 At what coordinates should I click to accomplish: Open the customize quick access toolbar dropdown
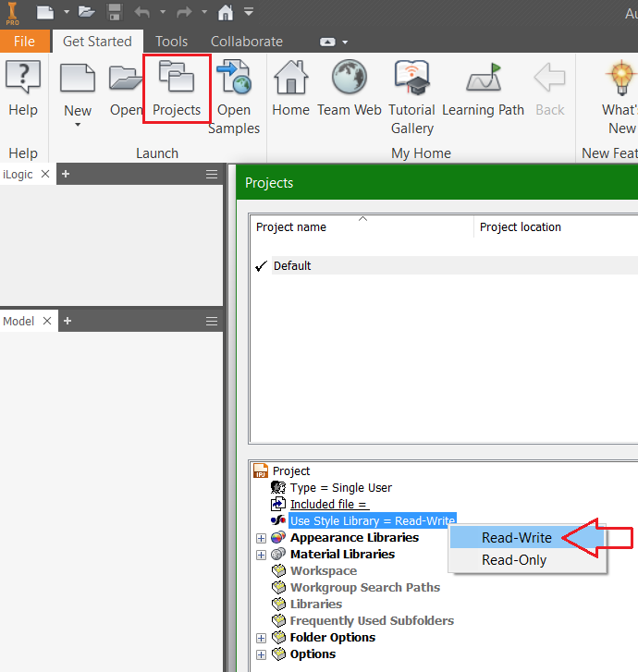pos(249,12)
